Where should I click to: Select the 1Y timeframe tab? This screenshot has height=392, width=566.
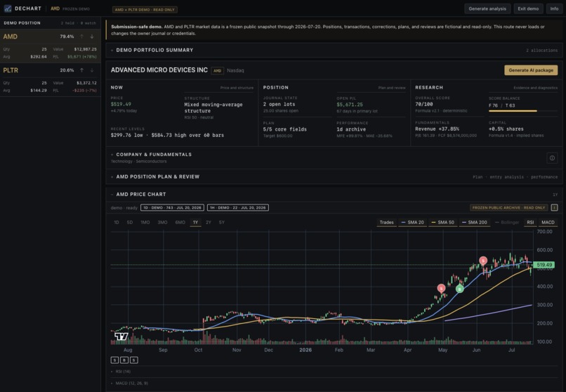coord(195,223)
